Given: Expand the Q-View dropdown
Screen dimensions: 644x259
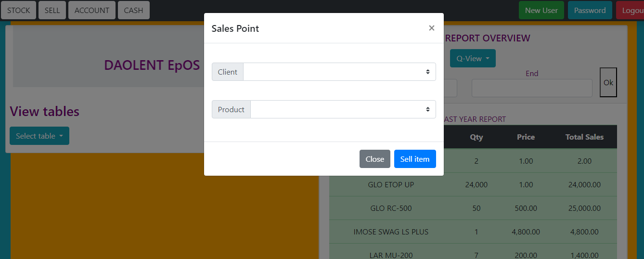Looking at the screenshot, I should (473, 58).
